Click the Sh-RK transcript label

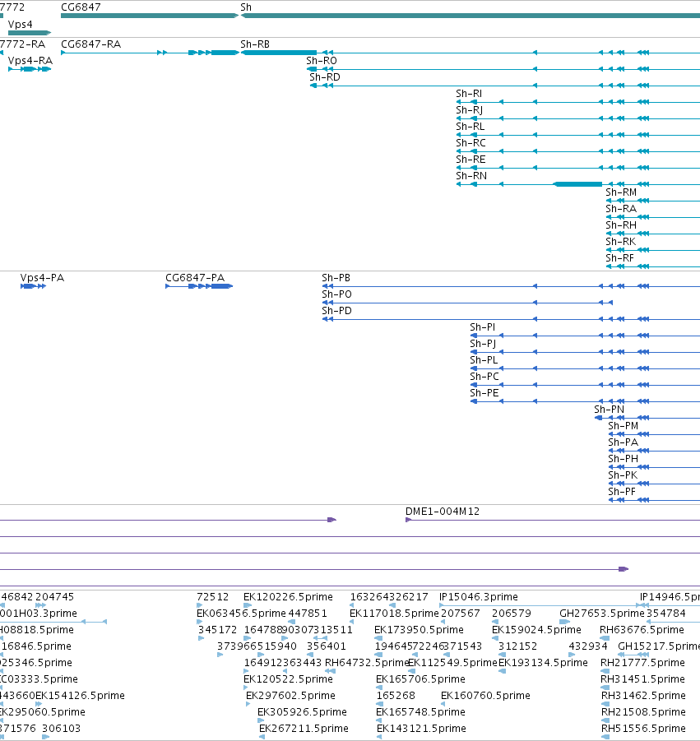point(620,242)
